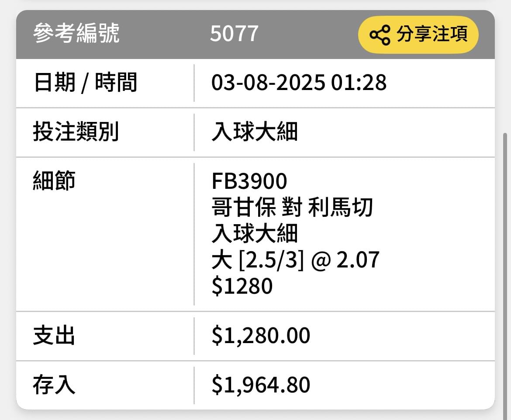Tap the share icon in the yellow button
This screenshot has width=511, height=420.
380,35
